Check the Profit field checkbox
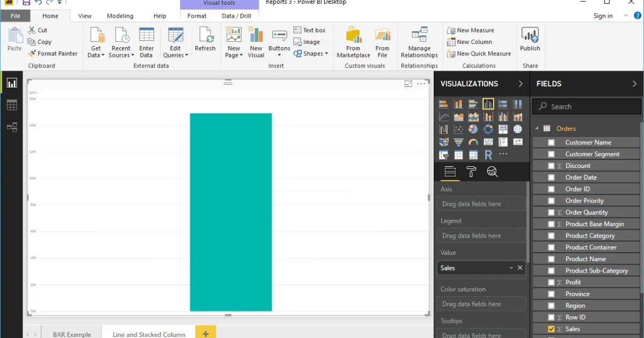Viewport: 644px width, 338px height. [551, 282]
